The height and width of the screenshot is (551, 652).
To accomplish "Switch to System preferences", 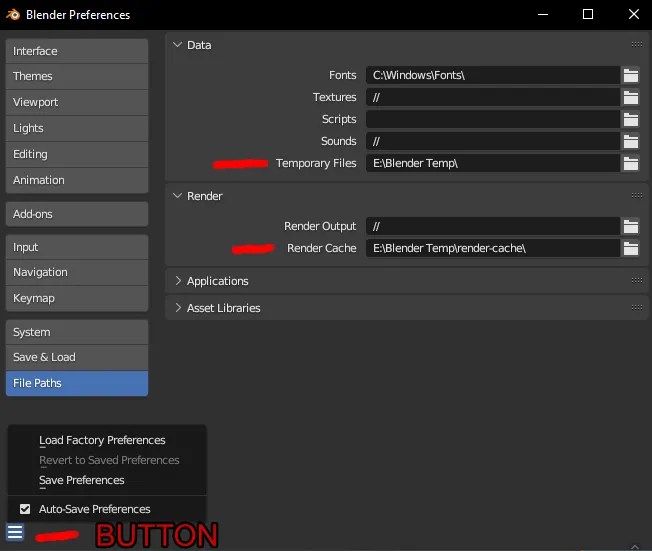I will [77, 332].
